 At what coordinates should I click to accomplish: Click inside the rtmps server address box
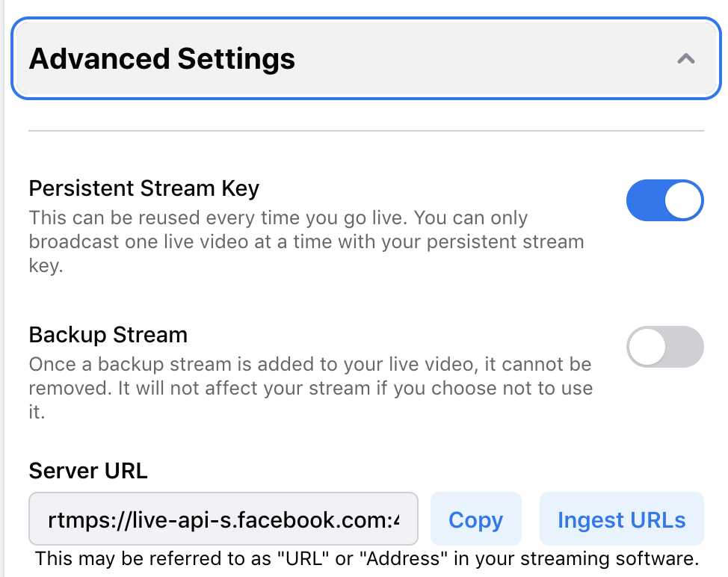[223, 519]
